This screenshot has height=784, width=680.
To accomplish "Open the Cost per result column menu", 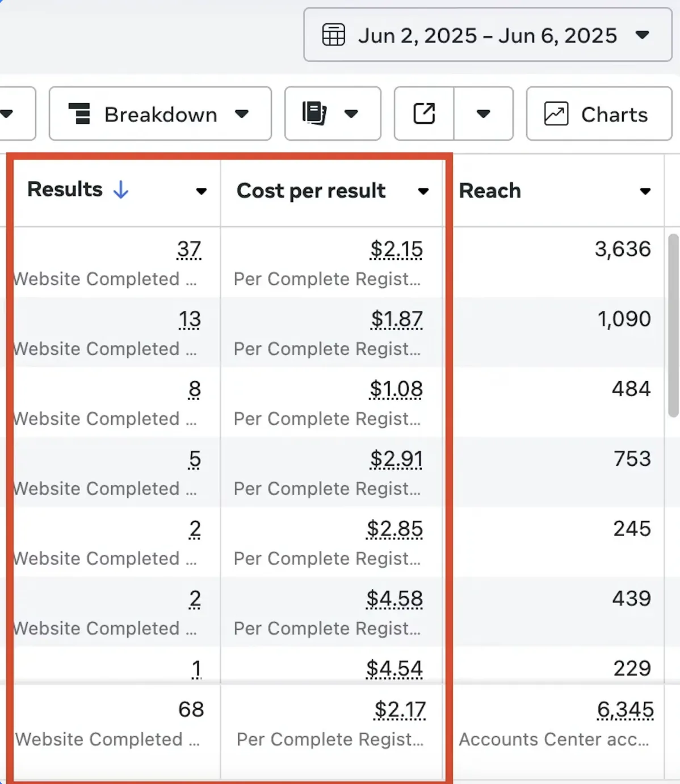I will 423,191.
